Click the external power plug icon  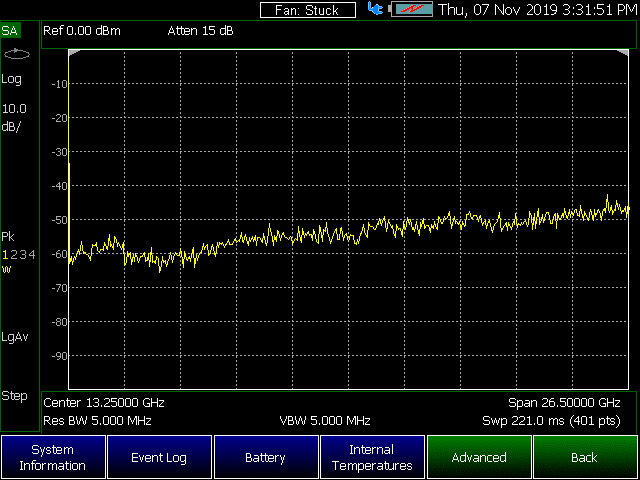(x=375, y=9)
